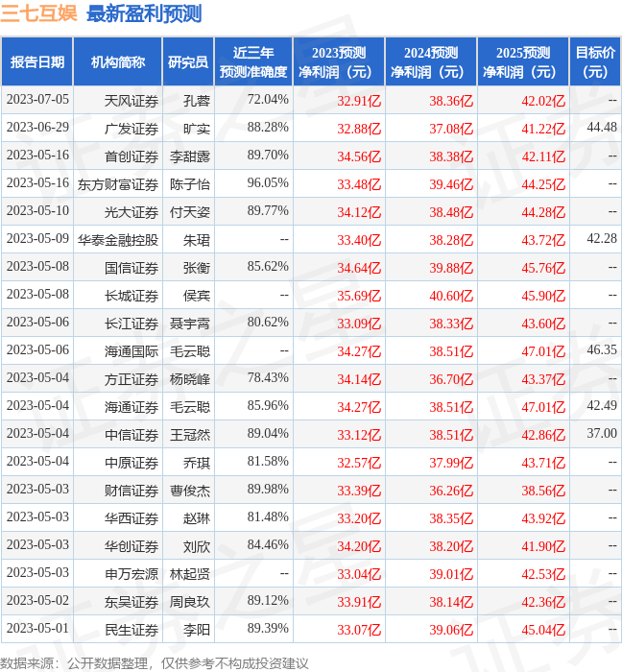Viewport: 622px width, 672px height.
Task: Click target price 42.49
Action: point(602,406)
